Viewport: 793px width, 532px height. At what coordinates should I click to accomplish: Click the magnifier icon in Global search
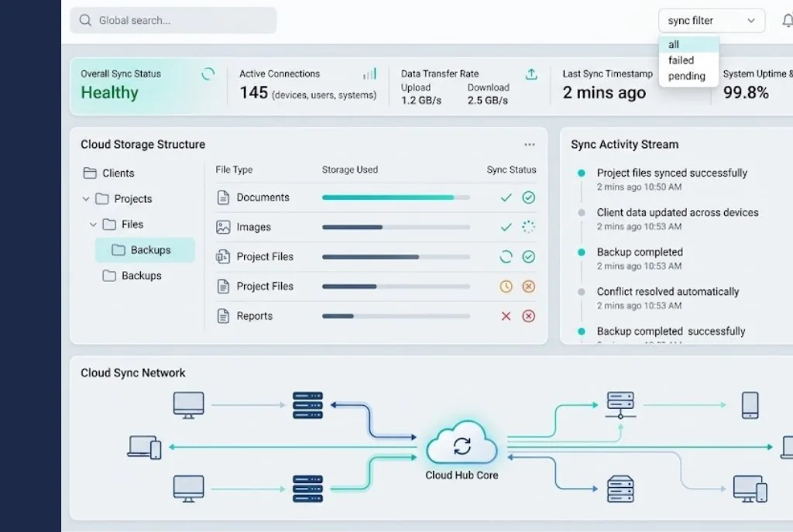coord(85,20)
